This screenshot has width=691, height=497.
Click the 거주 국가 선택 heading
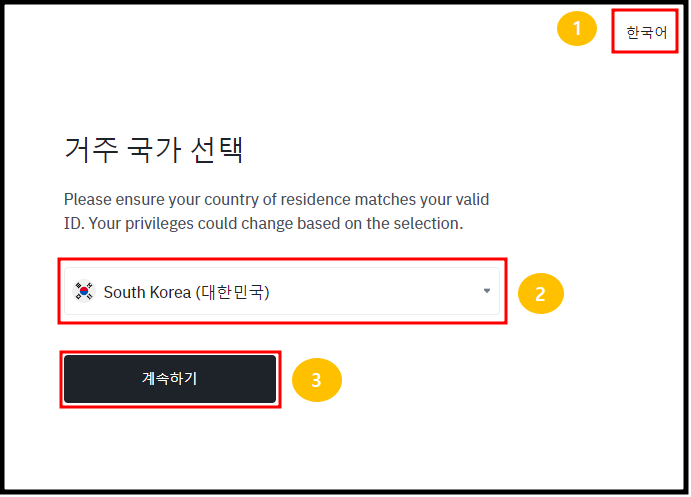[x=154, y=151]
